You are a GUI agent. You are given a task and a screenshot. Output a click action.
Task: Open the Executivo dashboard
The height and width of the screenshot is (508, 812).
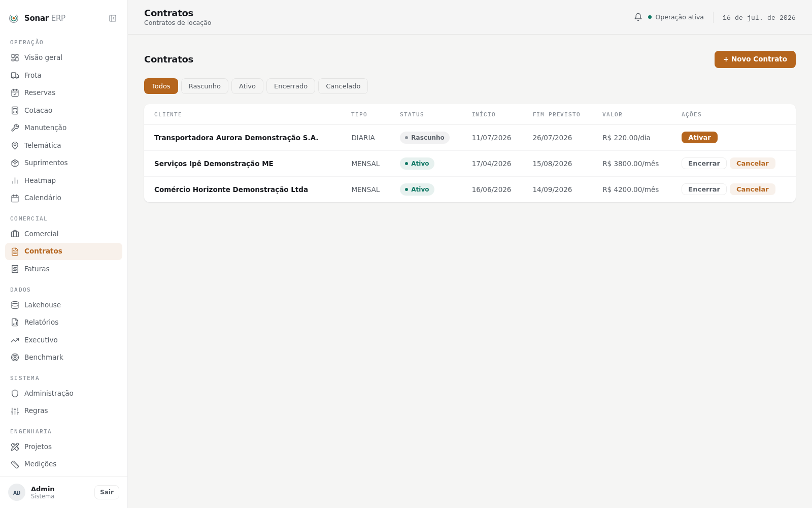tap(63, 340)
